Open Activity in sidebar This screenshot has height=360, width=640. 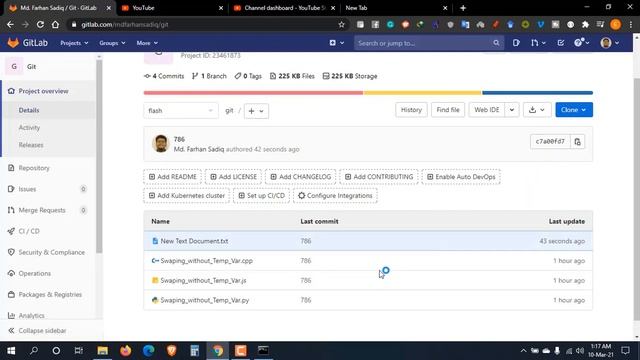[x=29, y=127]
